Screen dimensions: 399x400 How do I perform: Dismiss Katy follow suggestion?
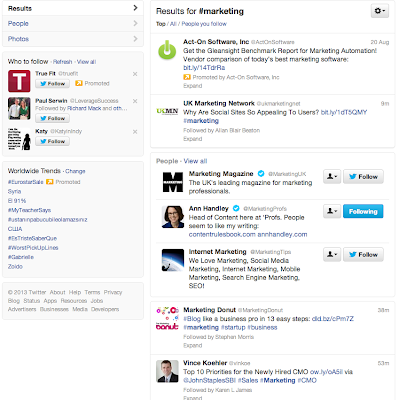pyautogui.click(x=135, y=132)
